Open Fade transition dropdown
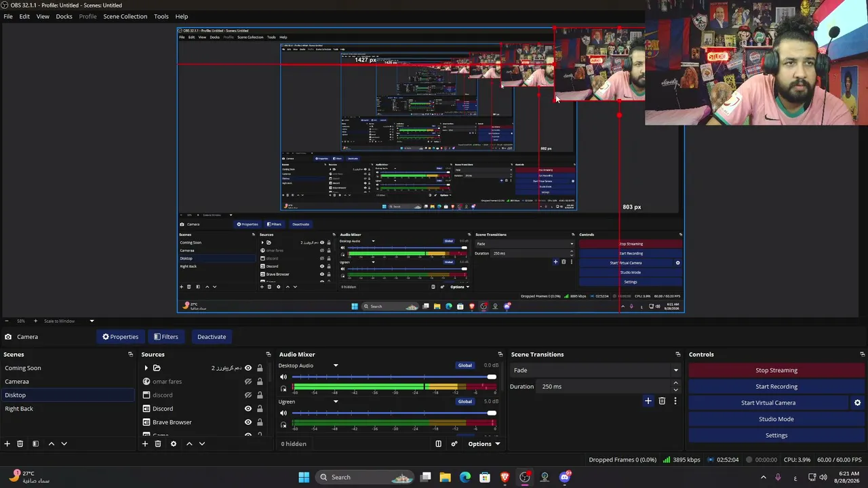This screenshot has height=488, width=868. pyautogui.click(x=595, y=370)
